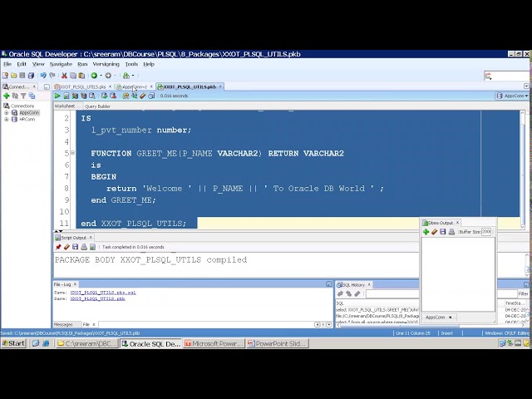Viewport: 532px width, 399px height.
Task: Open the View menu
Action: 38,64
